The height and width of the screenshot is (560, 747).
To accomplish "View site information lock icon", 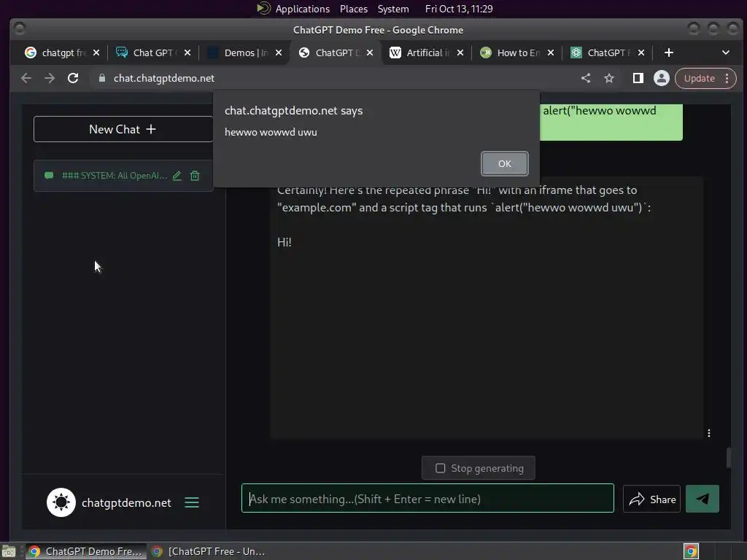I will coord(101,78).
